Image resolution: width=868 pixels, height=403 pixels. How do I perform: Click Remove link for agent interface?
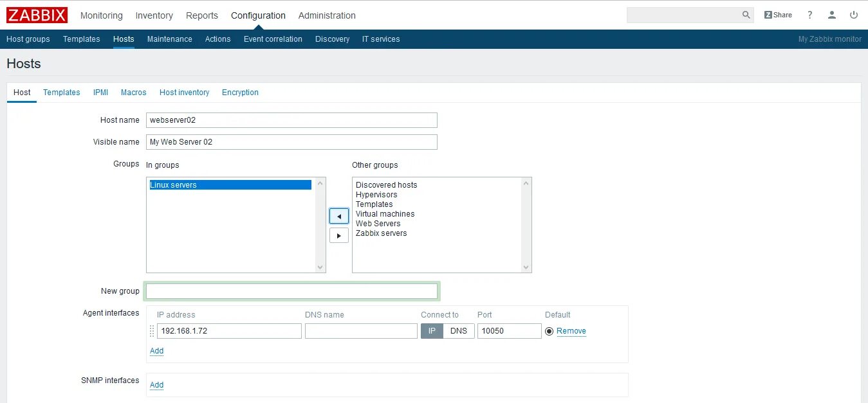point(571,331)
